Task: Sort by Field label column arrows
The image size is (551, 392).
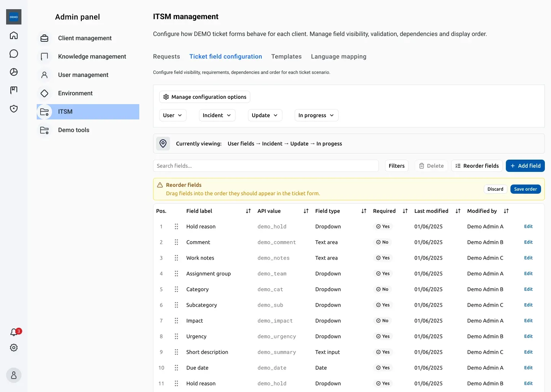Action: coord(248,211)
